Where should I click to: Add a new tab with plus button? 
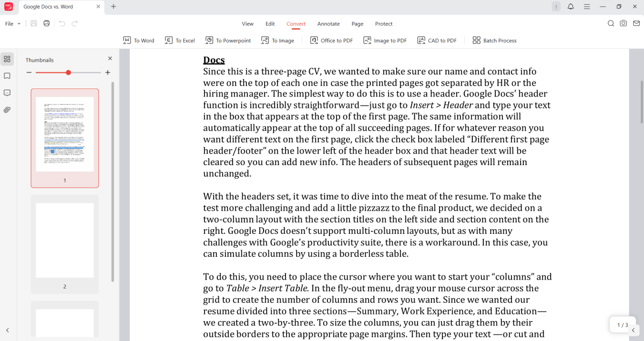click(x=113, y=6)
